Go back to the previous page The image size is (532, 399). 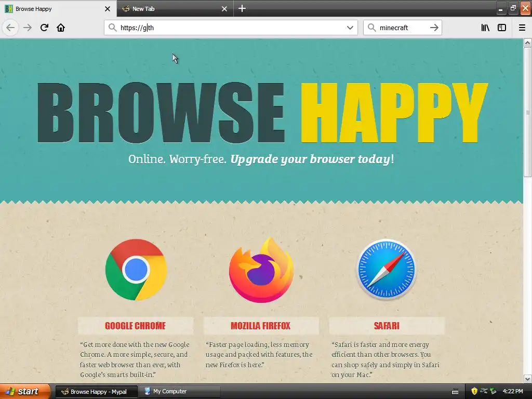coord(10,28)
